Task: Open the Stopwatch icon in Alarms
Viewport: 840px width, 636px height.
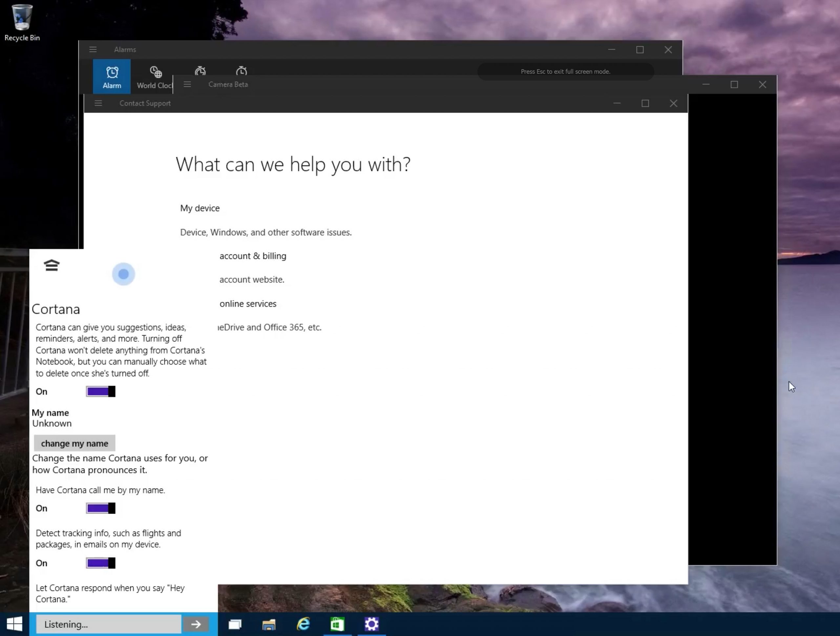Action: pos(241,71)
